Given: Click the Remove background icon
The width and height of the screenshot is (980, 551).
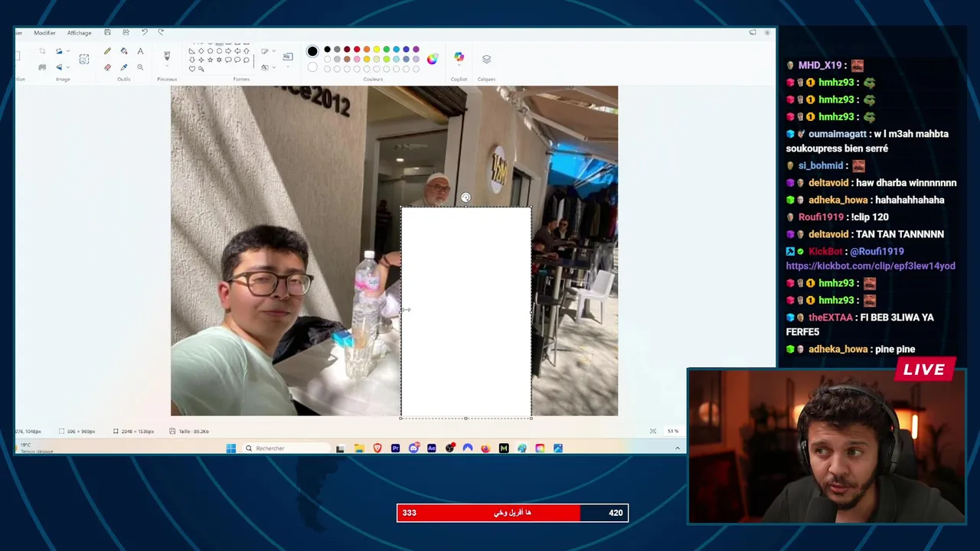Looking at the screenshot, I should pos(42,67).
